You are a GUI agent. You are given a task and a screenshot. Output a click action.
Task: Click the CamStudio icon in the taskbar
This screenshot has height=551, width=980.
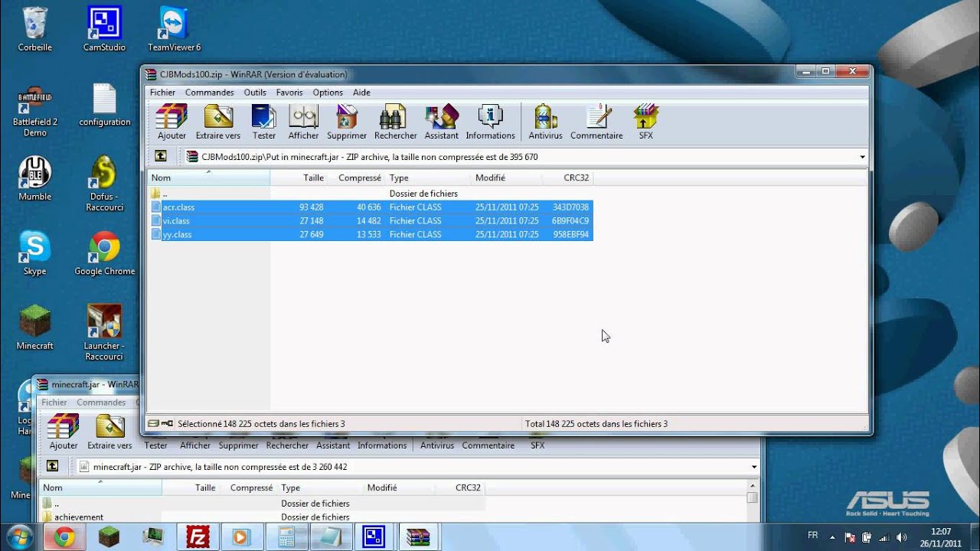374,537
